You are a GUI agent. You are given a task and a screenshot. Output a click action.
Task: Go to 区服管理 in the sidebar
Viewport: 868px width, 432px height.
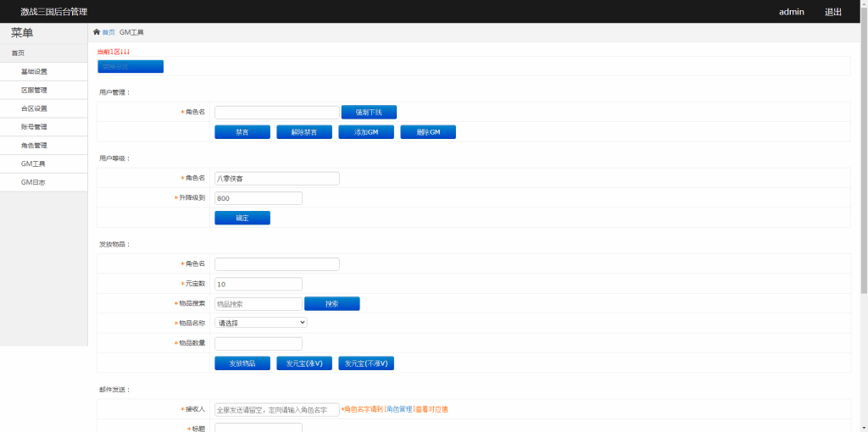tap(34, 91)
